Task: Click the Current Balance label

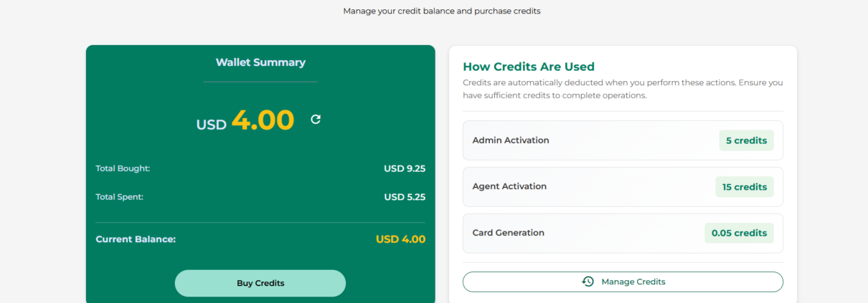Action: 136,239
